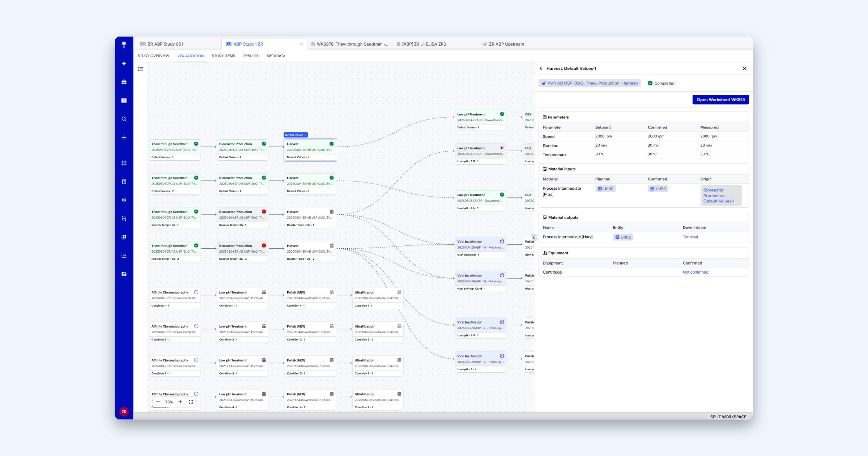This screenshot has height=456, width=868.
Task: Select the Bioreactor Production Reactor Temp = 35 - 1 node
Action: tap(242, 218)
